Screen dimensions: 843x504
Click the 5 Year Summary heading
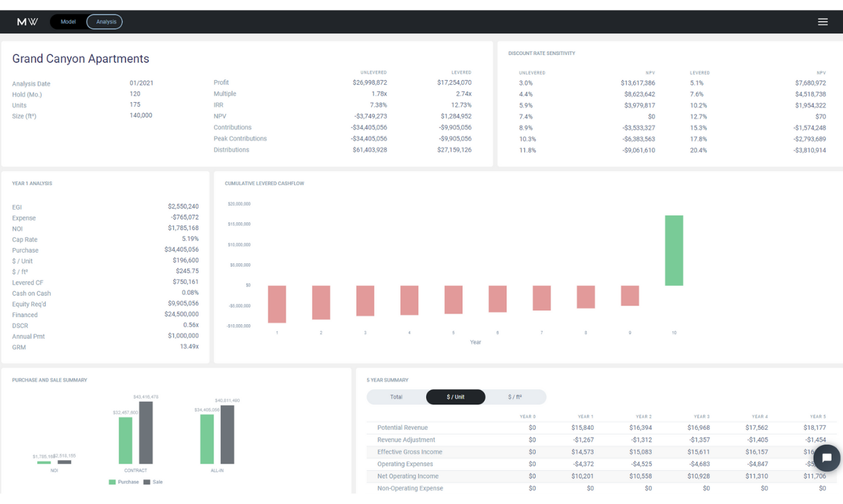[388, 380]
